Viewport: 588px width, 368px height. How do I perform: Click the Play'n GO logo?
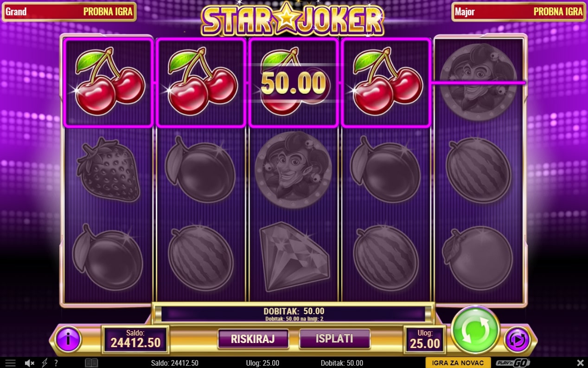pyautogui.click(x=512, y=363)
